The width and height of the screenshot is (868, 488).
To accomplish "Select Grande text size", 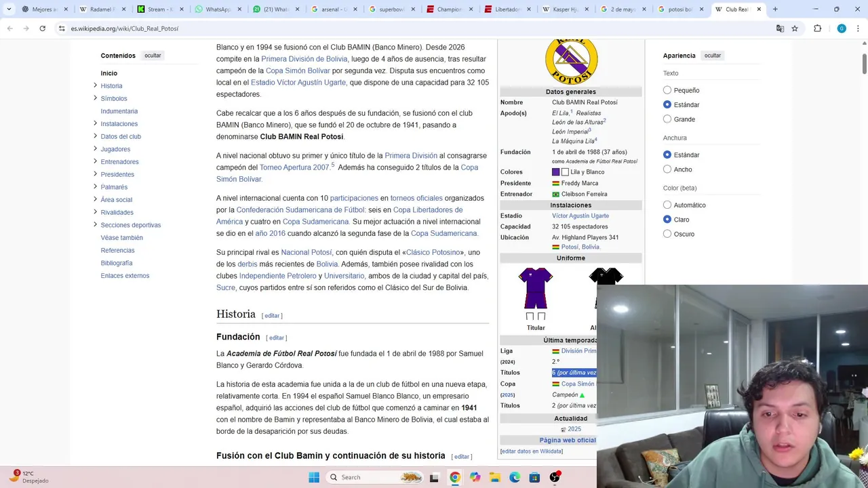I will click(667, 119).
